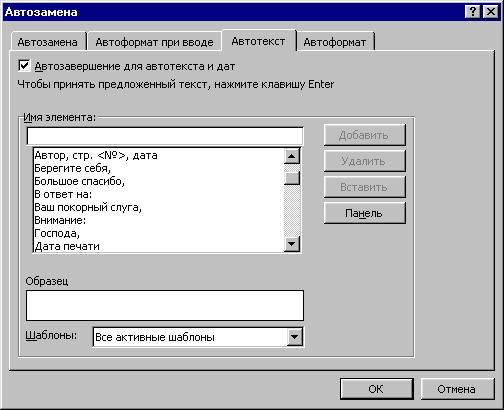This screenshot has width=504, height=410.
Task: Click the Добавить button
Action: [x=364, y=135]
